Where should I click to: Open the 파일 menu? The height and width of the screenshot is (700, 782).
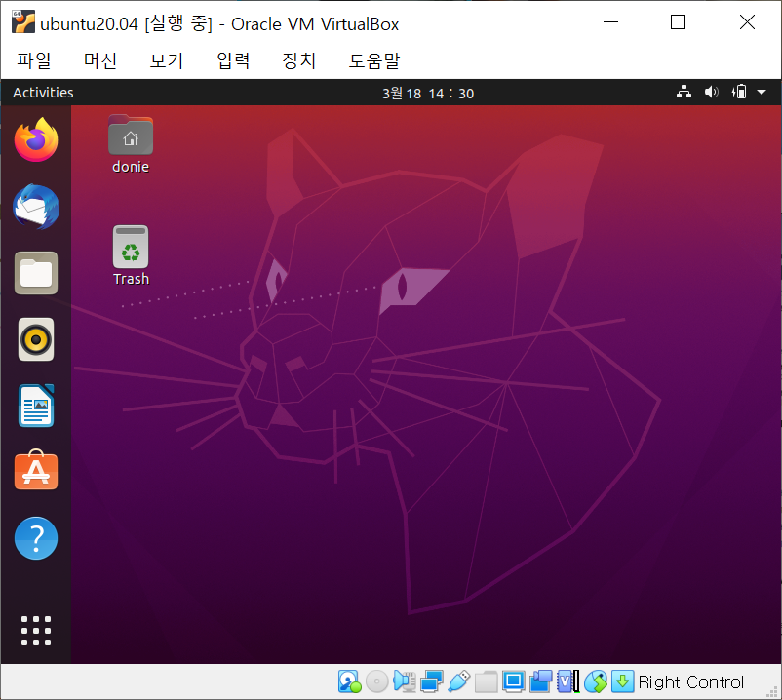[34, 60]
